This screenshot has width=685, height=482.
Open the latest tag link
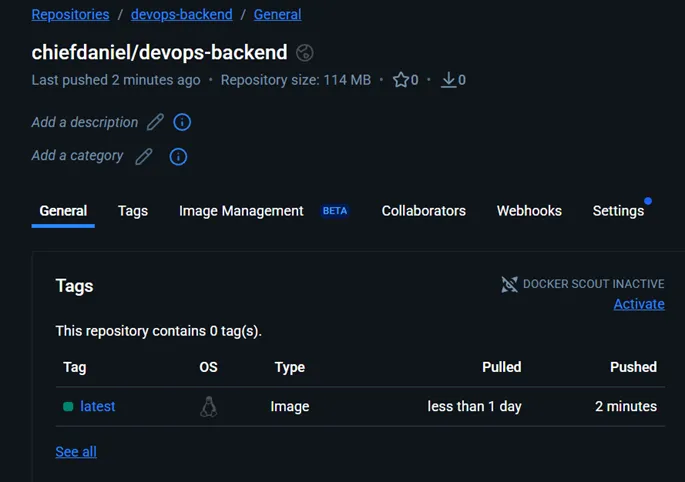[97, 407]
